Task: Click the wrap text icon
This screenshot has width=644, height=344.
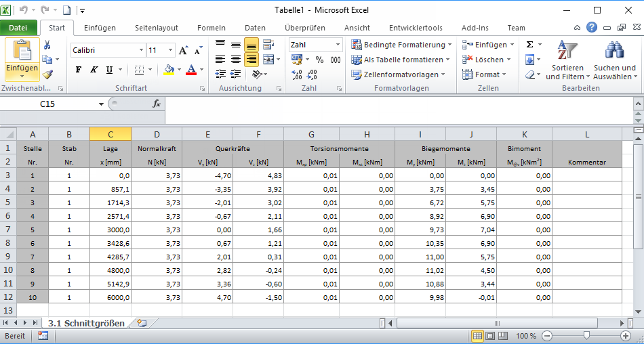Action: pos(268,44)
